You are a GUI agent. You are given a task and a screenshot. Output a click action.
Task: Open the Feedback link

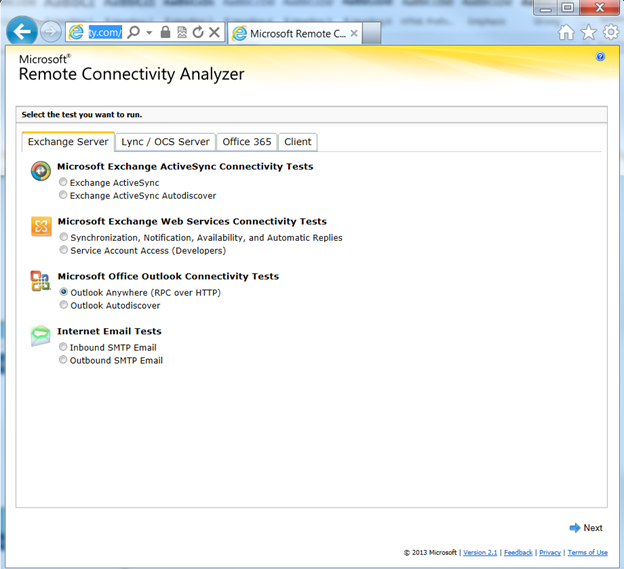coord(518,552)
